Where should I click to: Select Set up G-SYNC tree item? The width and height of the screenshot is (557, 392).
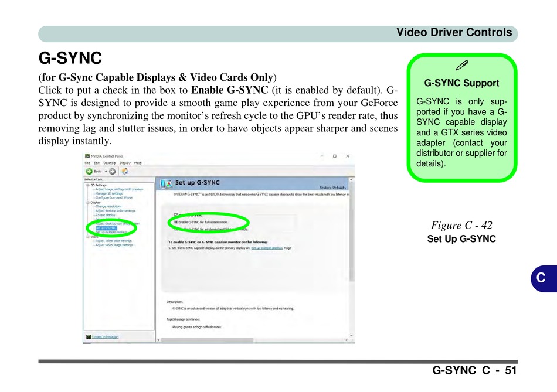106,228
